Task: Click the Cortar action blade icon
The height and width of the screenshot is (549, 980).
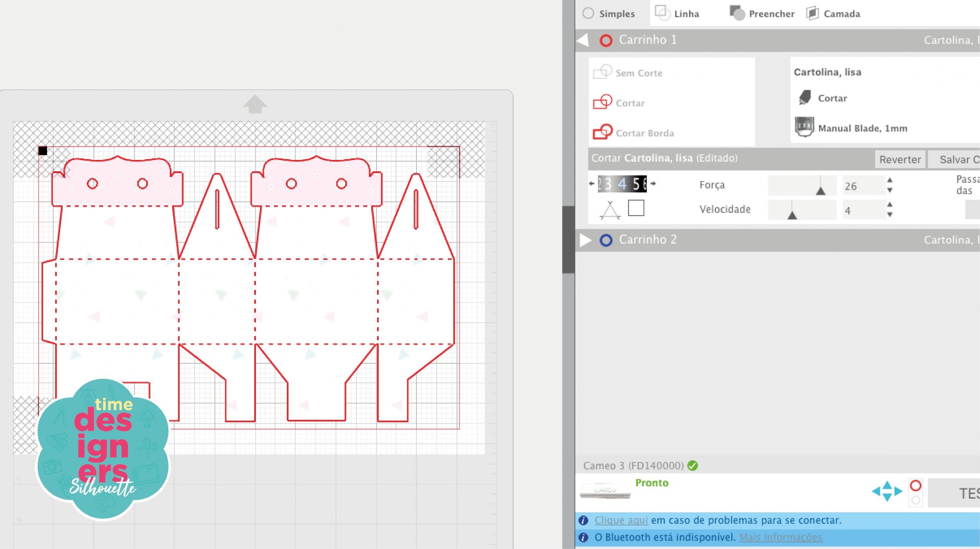Action: click(805, 98)
